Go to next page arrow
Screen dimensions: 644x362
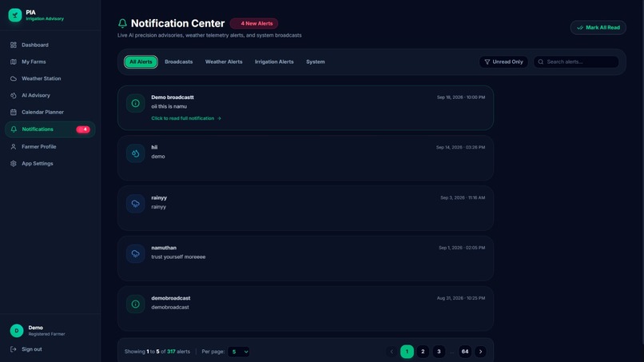480,352
